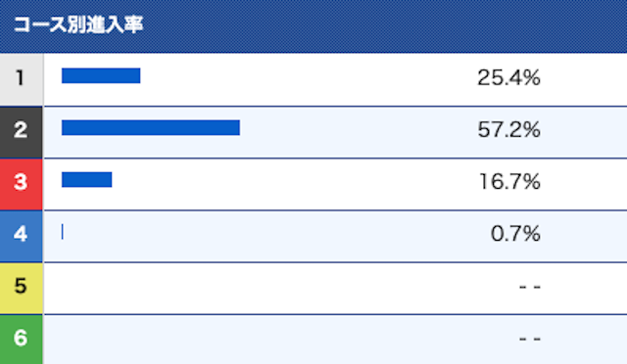Select the 0.7% value for course 4

point(515,234)
